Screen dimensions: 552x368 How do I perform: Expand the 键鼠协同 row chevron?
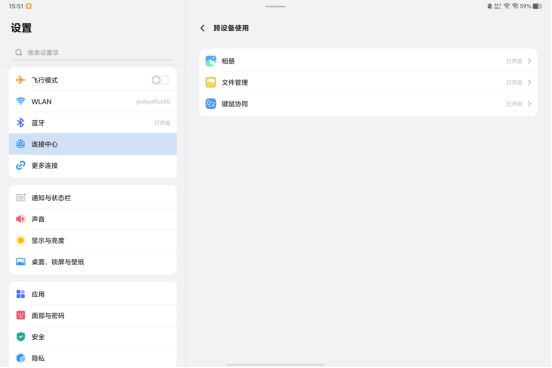pos(529,104)
